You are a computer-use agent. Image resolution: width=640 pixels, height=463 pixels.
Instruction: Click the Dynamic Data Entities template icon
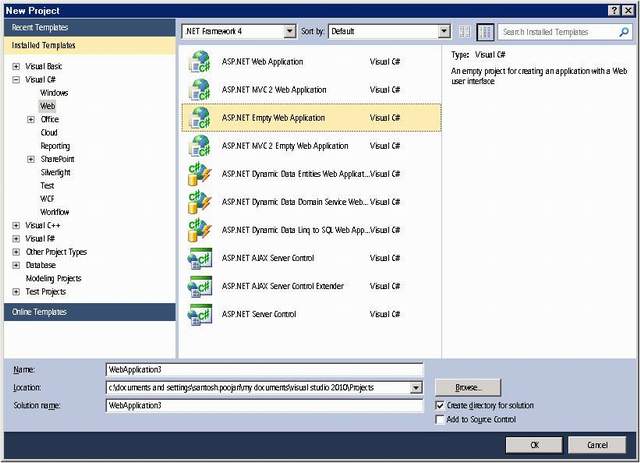[200, 174]
